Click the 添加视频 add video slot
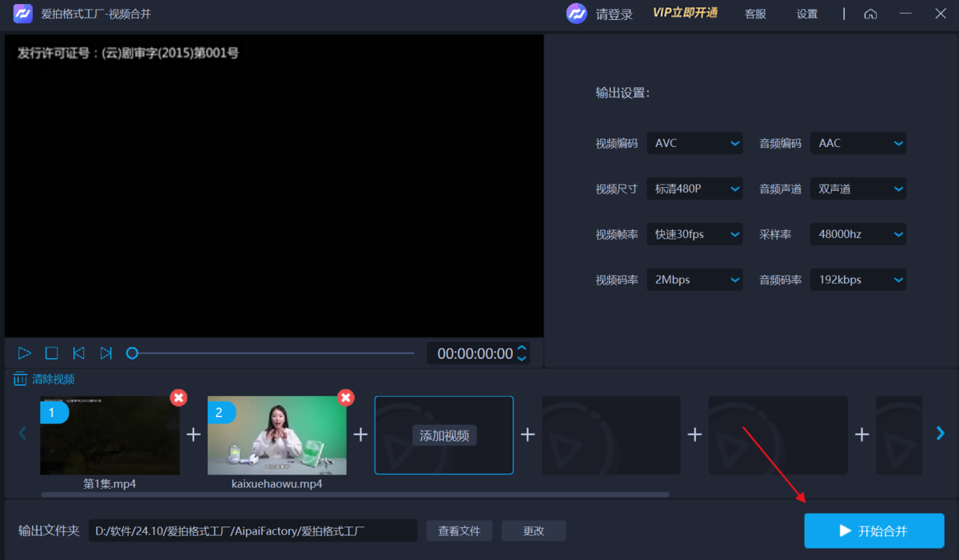 (444, 435)
